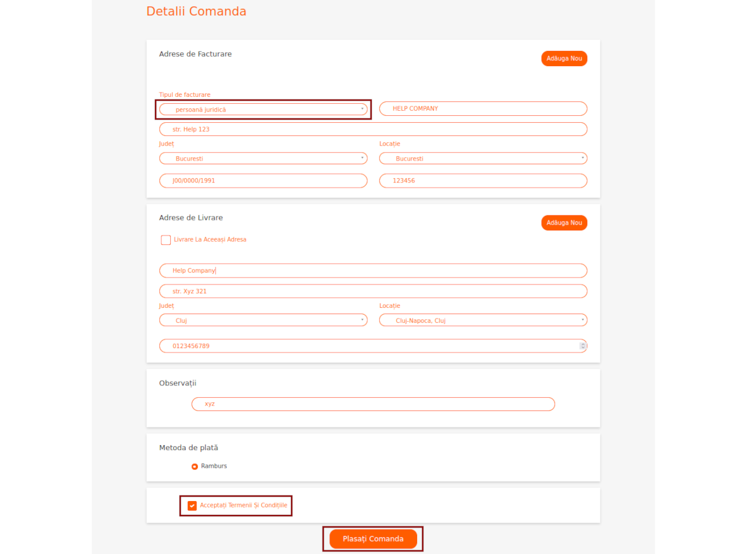Image resolution: width=756 pixels, height=554 pixels.
Task: Open delivery Județ dropdown showing Cluj
Action: (263, 320)
